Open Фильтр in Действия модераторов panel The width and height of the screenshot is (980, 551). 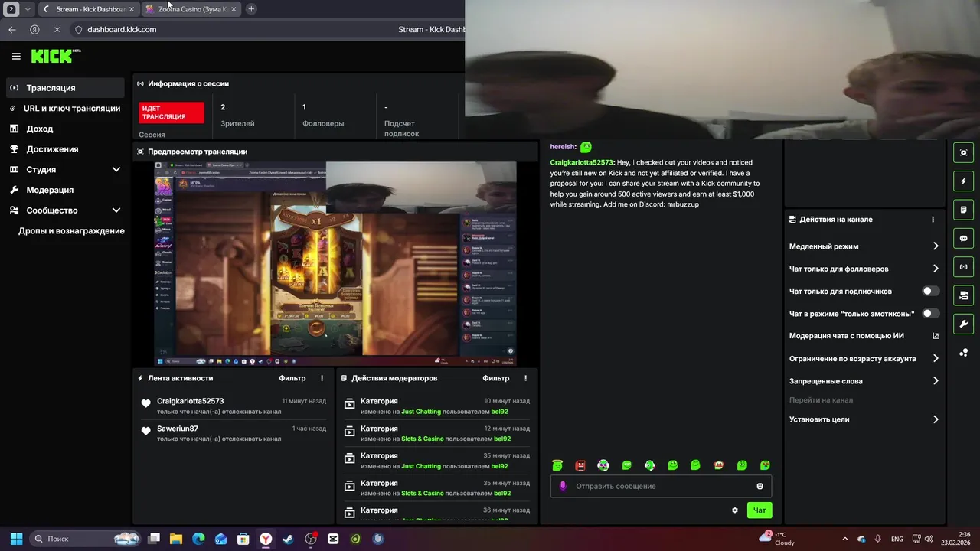(495, 378)
